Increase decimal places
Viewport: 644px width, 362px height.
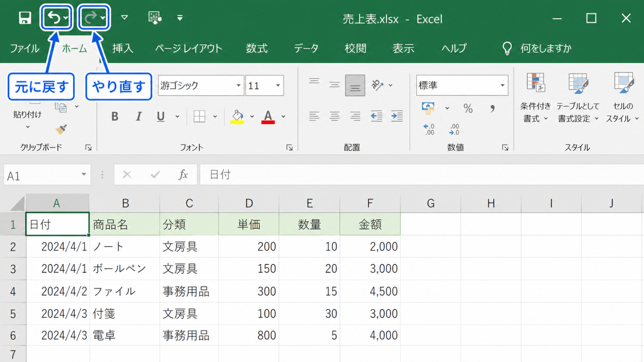coord(429,130)
